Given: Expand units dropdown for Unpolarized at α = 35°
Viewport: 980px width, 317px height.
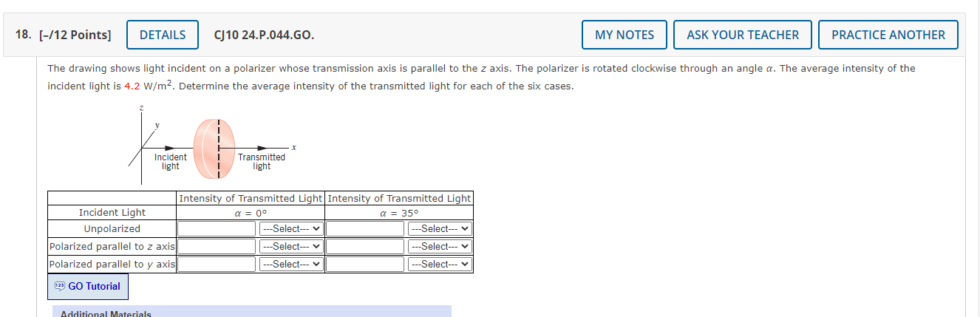Looking at the screenshot, I should pyautogui.click(x=440, y=229).
